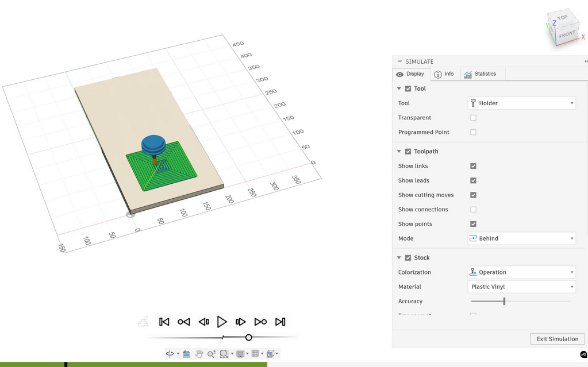This screenshot has width=588, height=367.
Task: Open the Viewports cube icon
Action: tap(270, 354)
